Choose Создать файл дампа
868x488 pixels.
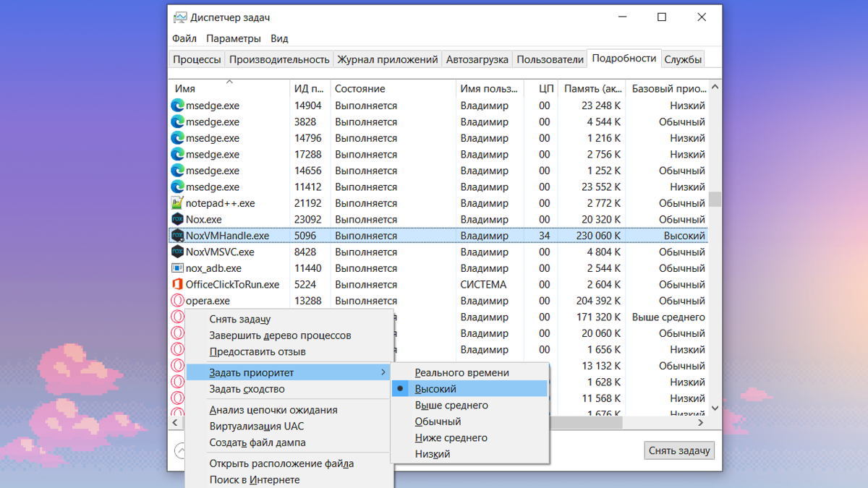click(x=289, y=442)
